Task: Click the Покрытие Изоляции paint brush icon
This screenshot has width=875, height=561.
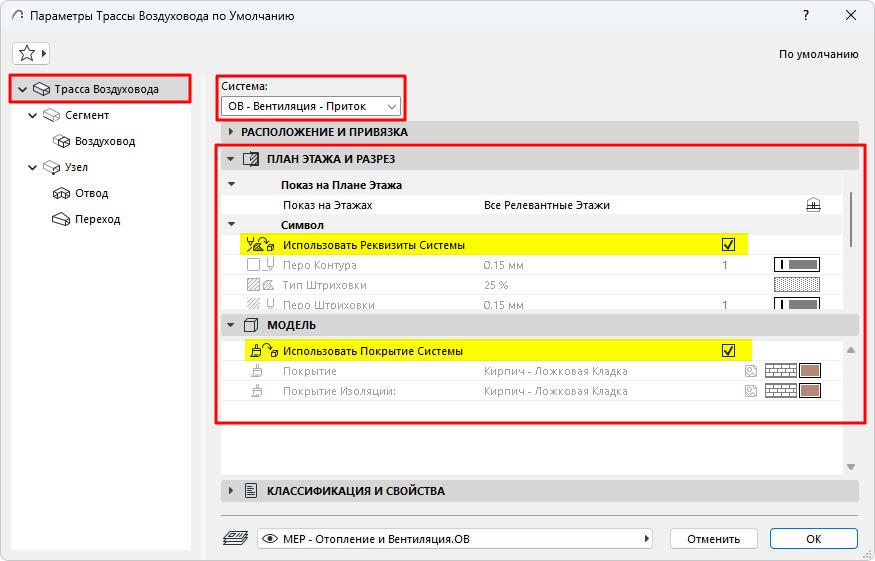Action: click(x=257, y=391)
